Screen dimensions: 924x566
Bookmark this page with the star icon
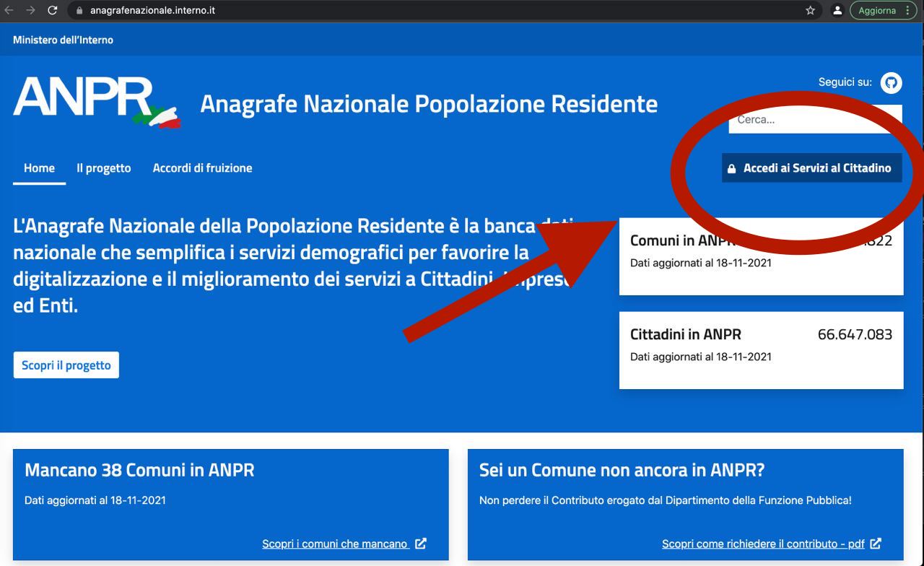(x=810, y=11)
